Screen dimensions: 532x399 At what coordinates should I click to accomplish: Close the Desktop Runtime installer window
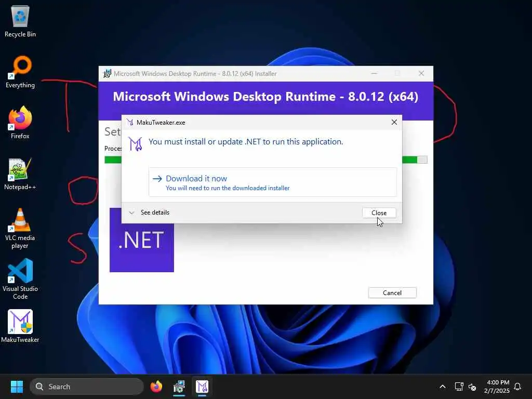[x=421, y=73]
